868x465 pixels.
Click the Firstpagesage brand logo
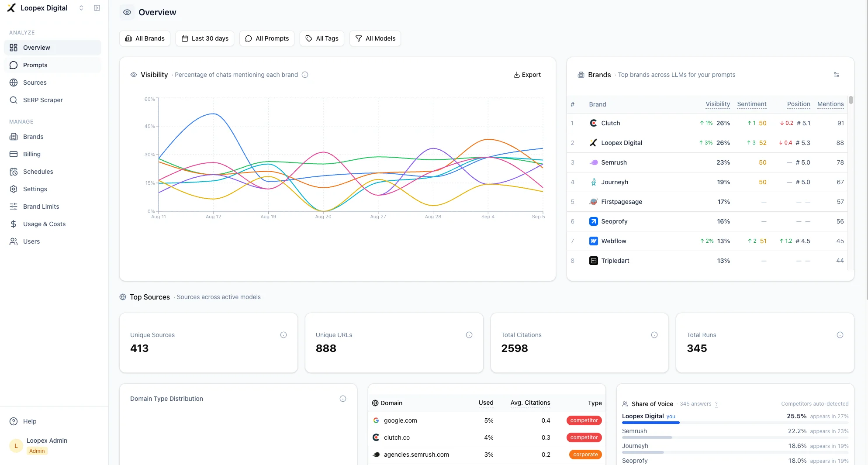593,202
